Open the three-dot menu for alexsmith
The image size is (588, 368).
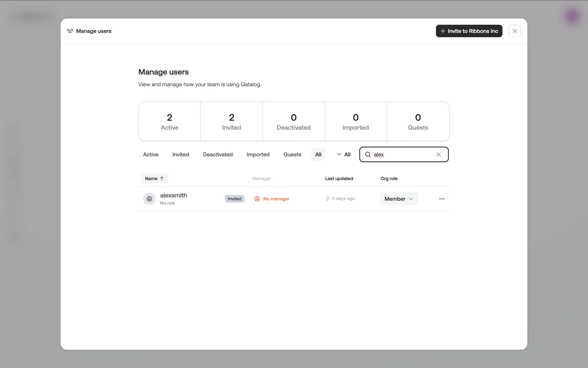pyautogui.click(x=442, y=199)
